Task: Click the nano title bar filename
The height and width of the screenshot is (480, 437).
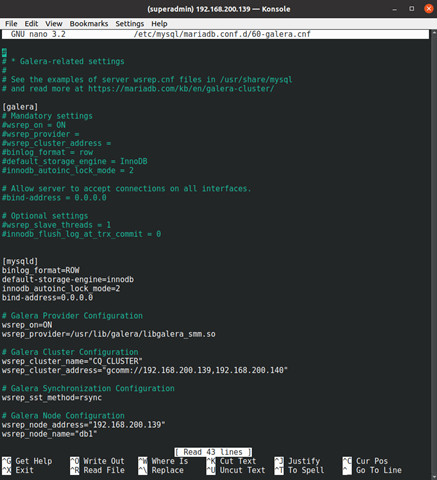Action: click(x=222, y=34)
